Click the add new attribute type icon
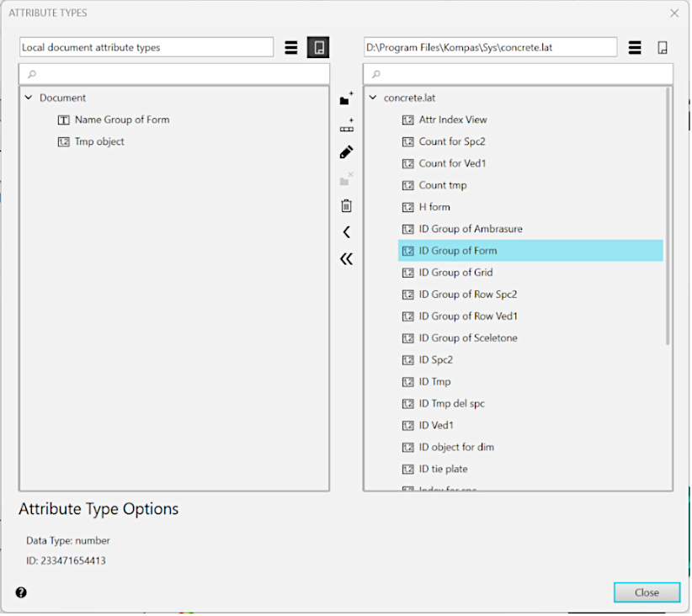 [x=346, y=126]
